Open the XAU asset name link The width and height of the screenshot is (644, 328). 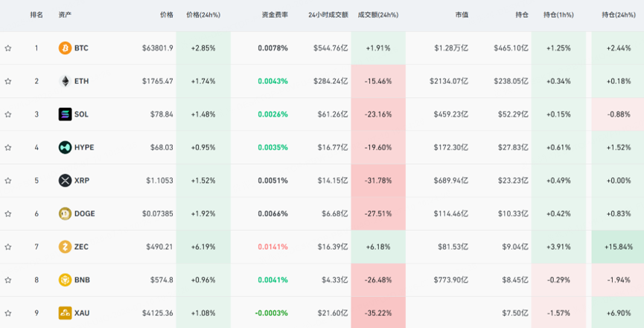[82, 313]
